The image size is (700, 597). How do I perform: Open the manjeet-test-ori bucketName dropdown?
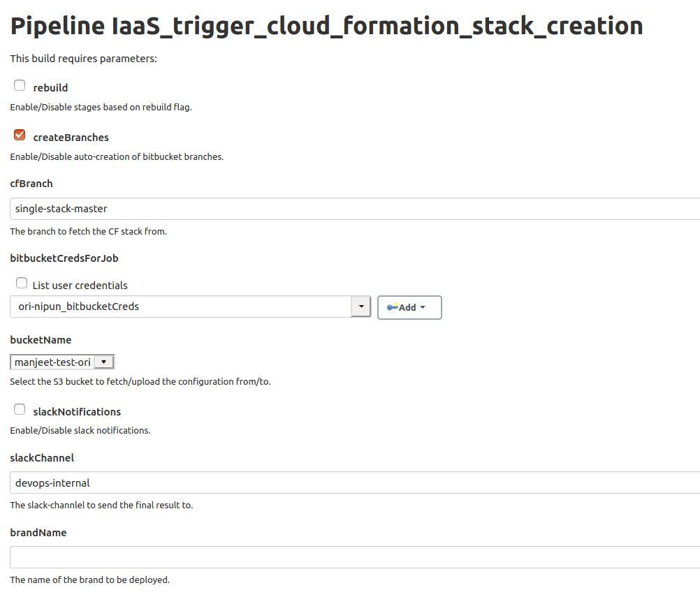[62, 362]
